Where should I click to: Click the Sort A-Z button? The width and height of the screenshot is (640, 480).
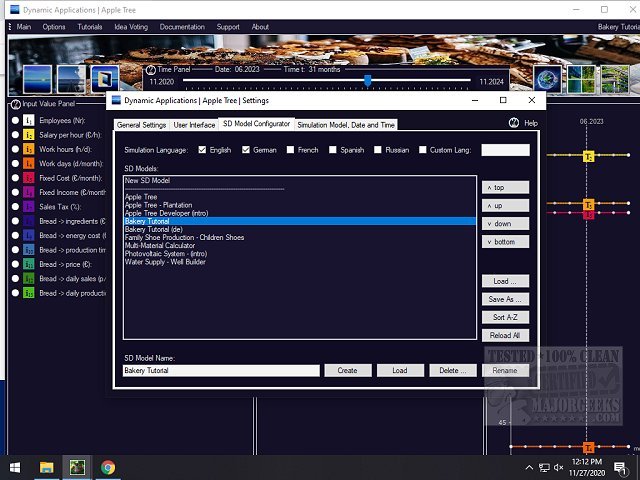505,317
